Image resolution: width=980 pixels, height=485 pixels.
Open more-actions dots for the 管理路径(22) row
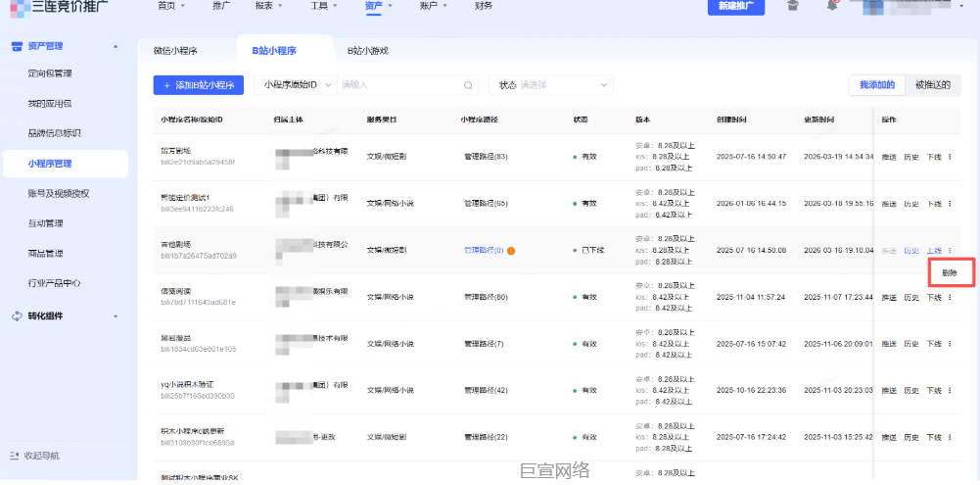pyautogui.click(x=950, y=437)
